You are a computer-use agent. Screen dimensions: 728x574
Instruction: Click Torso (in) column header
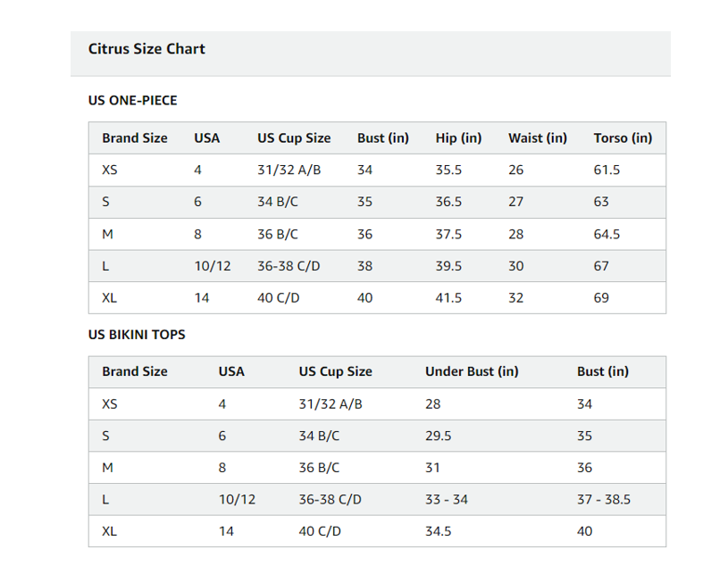pyautogui.click(x=623, y=138)
